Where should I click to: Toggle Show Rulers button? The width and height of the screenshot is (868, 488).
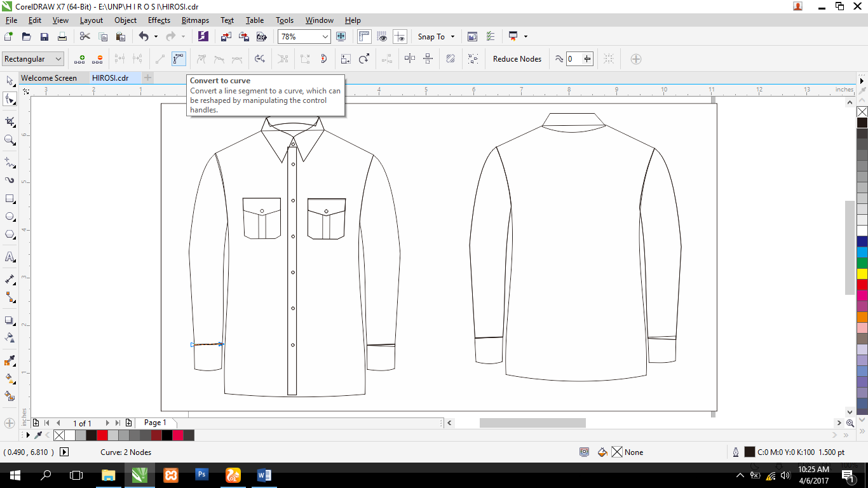(x=364, y=37)
